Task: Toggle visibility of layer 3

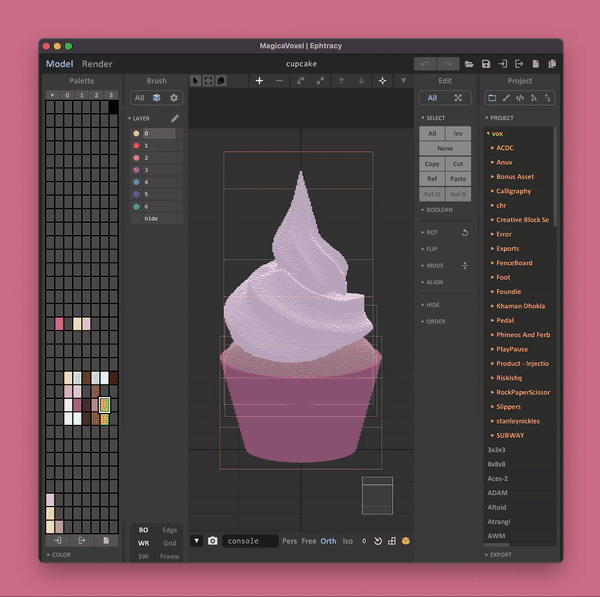Action: [x=136, y=170]
